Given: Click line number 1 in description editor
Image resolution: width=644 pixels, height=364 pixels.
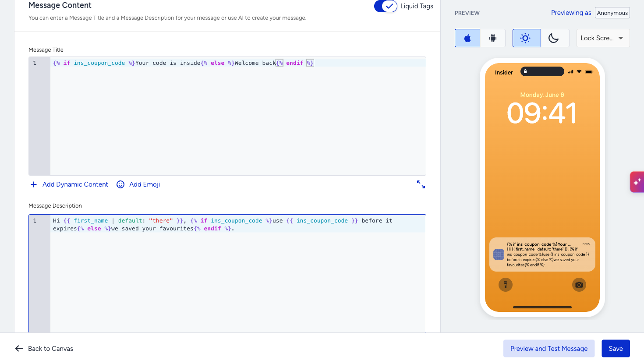Looking at the screenshot, I should (35, 221).
